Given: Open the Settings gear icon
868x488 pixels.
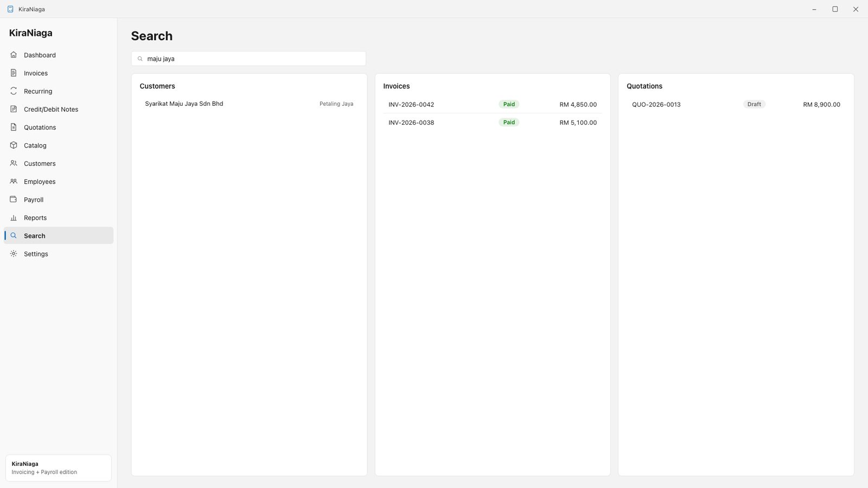Looking at the screenshot, I should 14,254.
